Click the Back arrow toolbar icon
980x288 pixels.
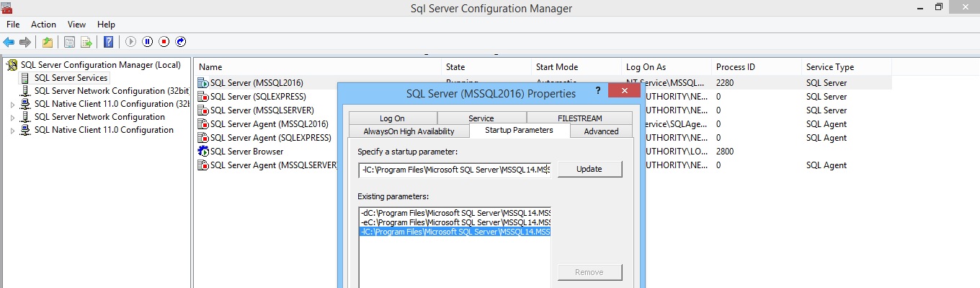(9, 42)
